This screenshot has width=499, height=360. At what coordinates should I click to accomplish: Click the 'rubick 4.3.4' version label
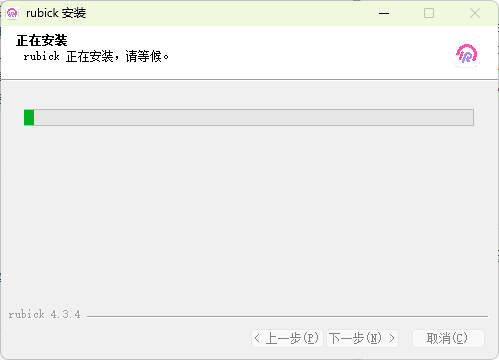pyautogui.click(x=44, y=314)
